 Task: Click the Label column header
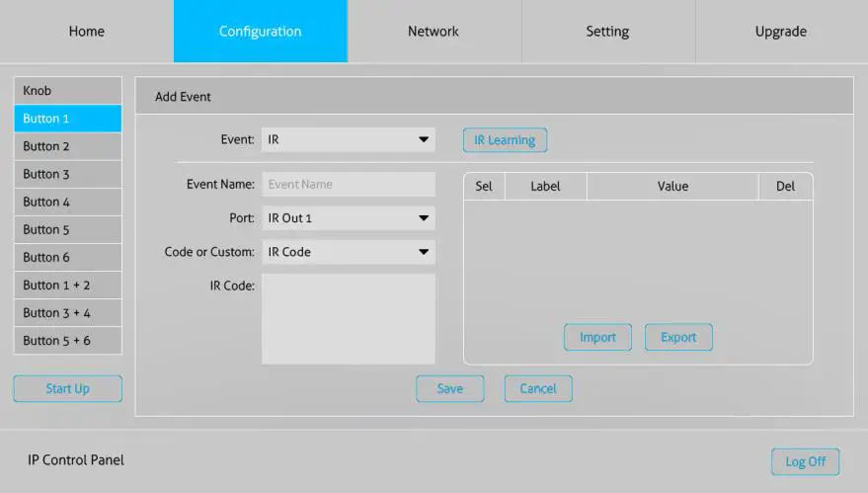pos(545,186)
